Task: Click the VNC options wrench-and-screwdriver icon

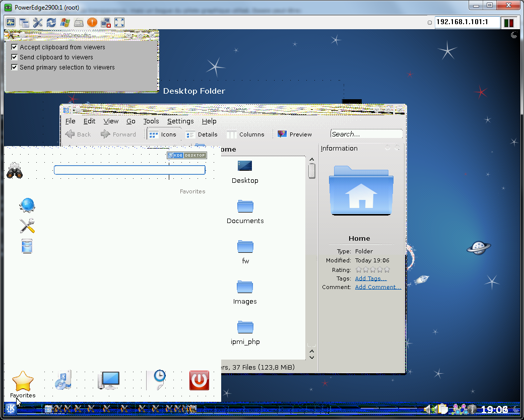Action: click(x=38, y=23)
